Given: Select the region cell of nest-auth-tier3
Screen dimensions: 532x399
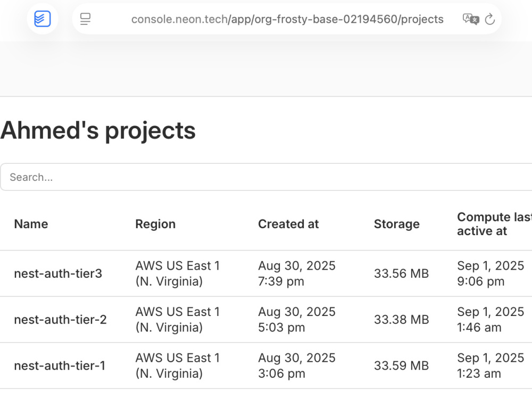Looking at the screenshot, I should pos(178,273).
